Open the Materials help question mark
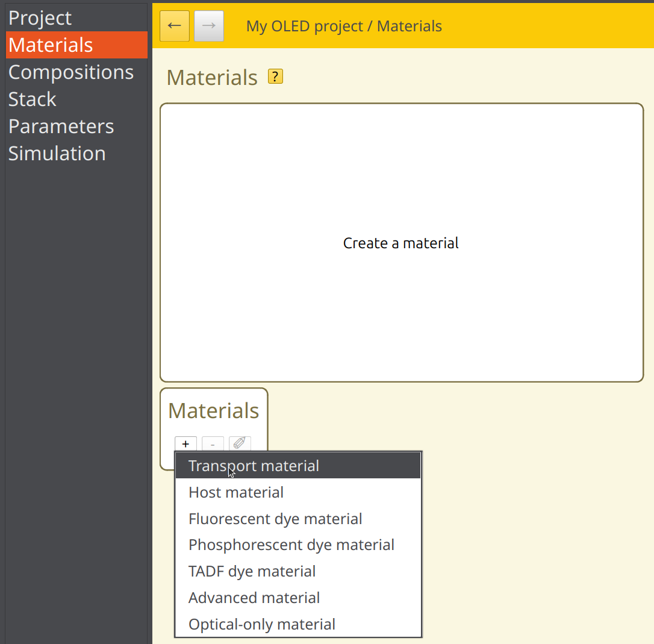Screen dimensions: 654x644 (275, 77)
